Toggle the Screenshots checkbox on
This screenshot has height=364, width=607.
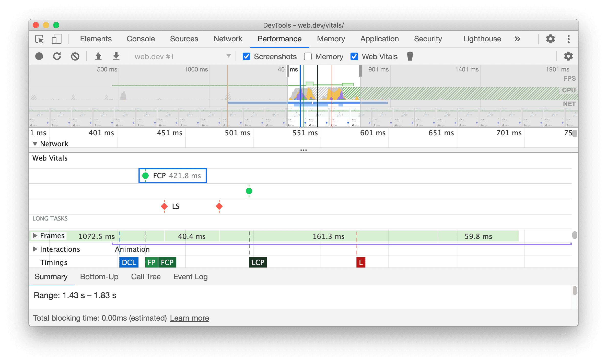[245, 57]
